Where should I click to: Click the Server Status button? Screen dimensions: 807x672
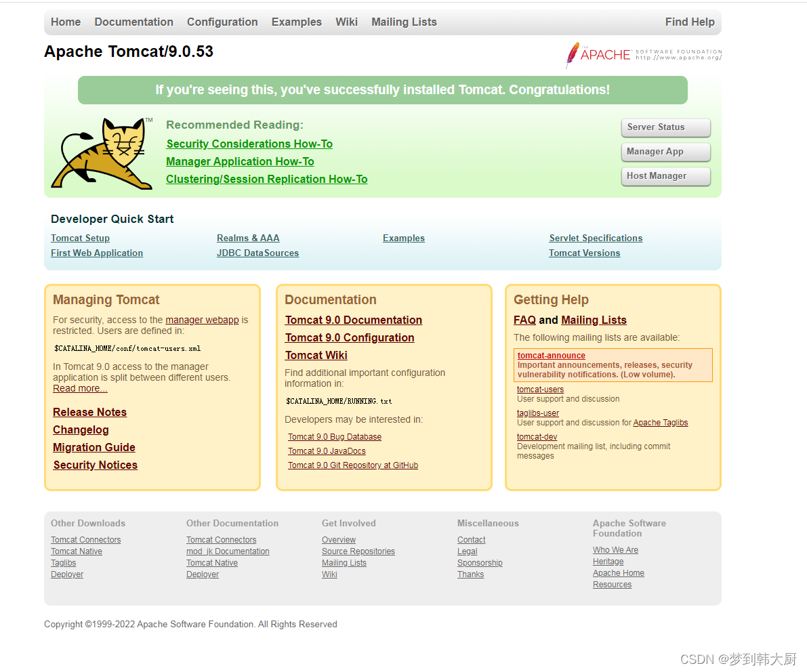pyautogui.click(x=666, y=127)
